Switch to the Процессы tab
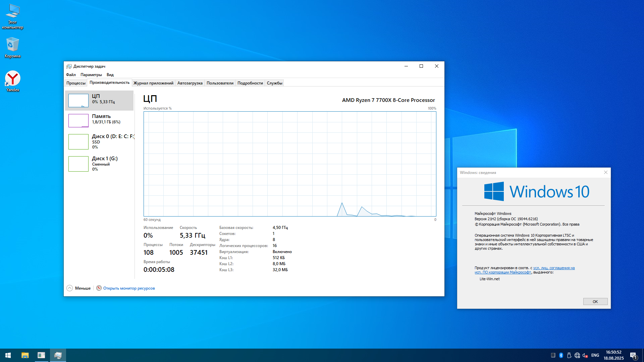Screen dimensions: 644x362 (x=76, y=83)
